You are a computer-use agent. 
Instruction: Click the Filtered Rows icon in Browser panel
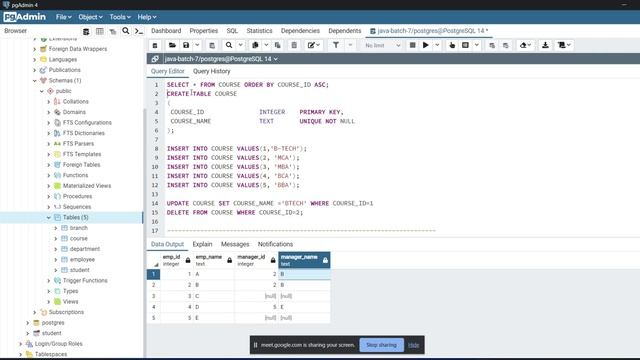tap(113, 31)
